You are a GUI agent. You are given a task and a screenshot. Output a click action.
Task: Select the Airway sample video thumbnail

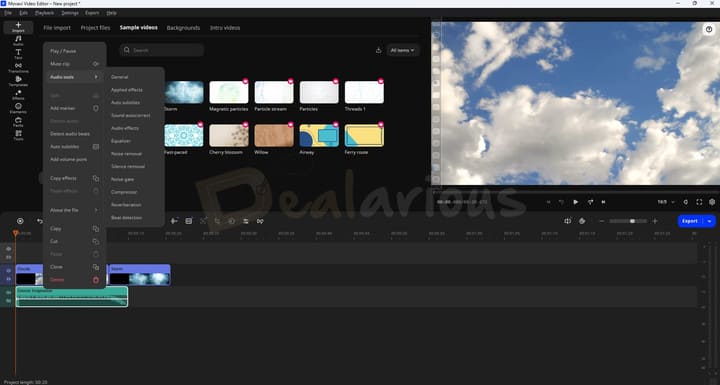[319, 136]
